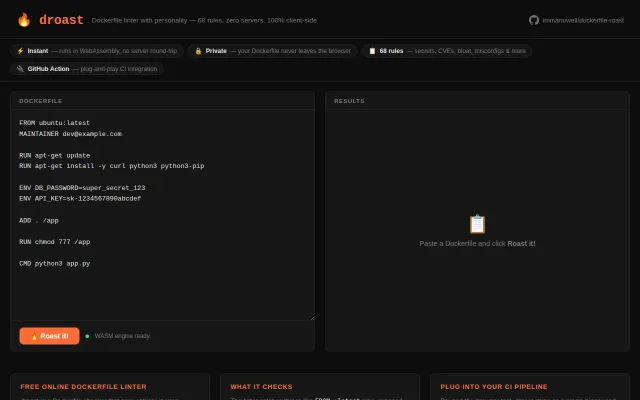640x400 pixels.
Task: Click the MAINTAINER dev@example.com line
Action: point(70,134)
